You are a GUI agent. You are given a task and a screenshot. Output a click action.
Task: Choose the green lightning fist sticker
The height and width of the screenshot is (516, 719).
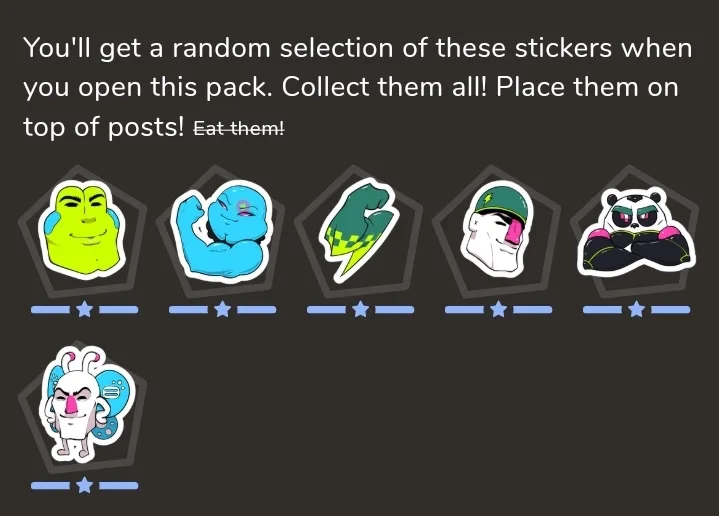[361, 230]
